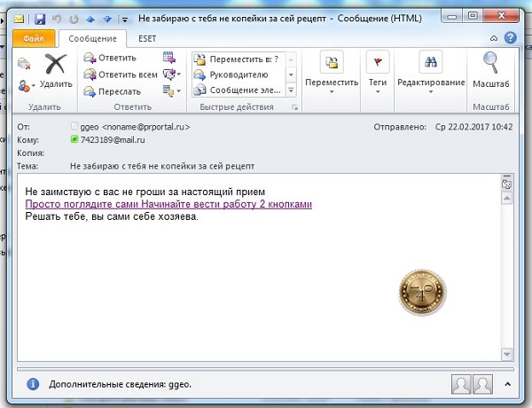Click Переслать to forward message

[112, 91]
